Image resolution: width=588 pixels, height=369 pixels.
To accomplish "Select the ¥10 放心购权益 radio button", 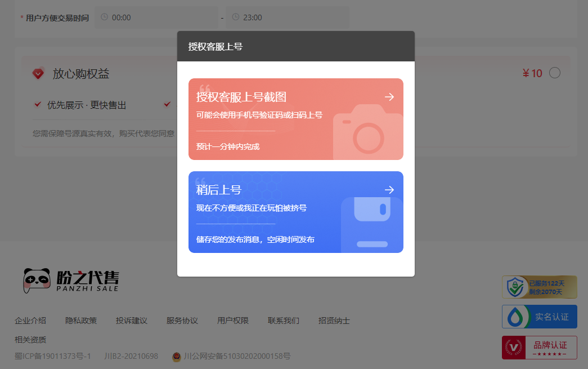I will (555, 73).
